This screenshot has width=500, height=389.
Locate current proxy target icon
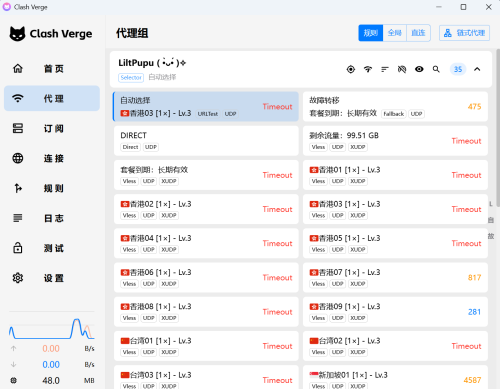pos(351,69)
